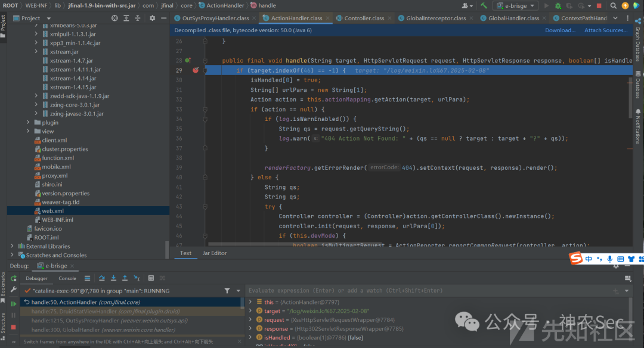
Task: Toggle the breakpoint on line 29
Action: pos(195,70)
